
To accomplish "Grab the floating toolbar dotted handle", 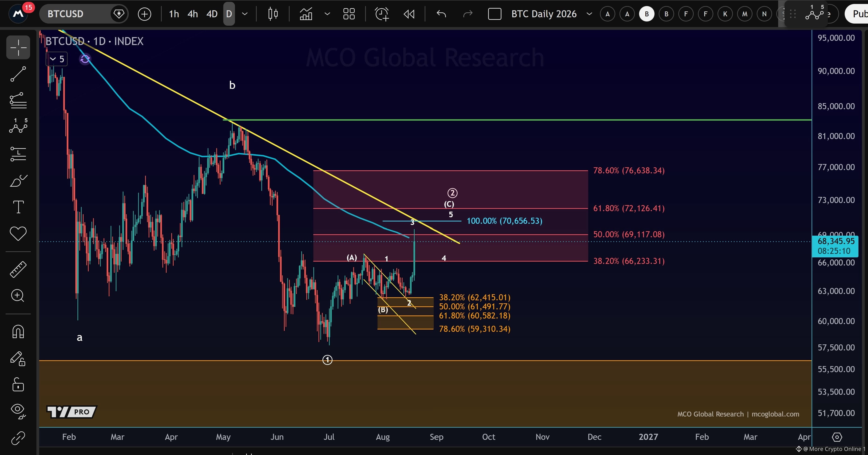I will click(793, 14).
